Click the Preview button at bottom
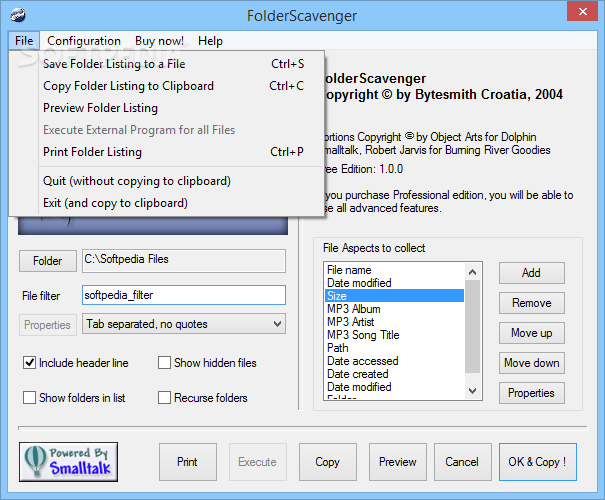The image size is (605, 500). tap(398, 462)
